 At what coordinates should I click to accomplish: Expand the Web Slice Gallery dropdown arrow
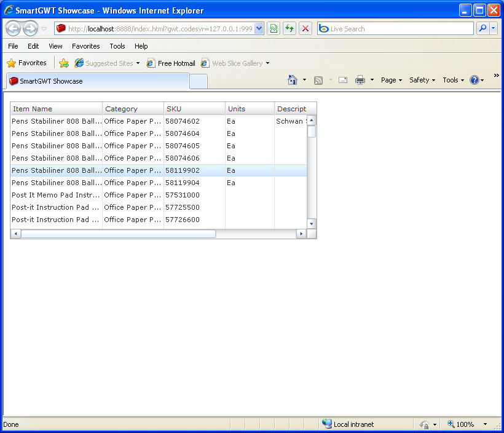[x=267, y=63]
